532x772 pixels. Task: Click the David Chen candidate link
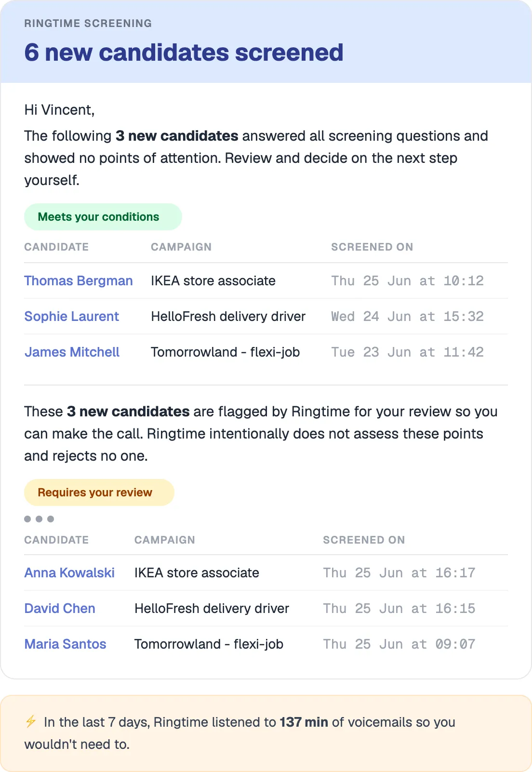point(60,608)
